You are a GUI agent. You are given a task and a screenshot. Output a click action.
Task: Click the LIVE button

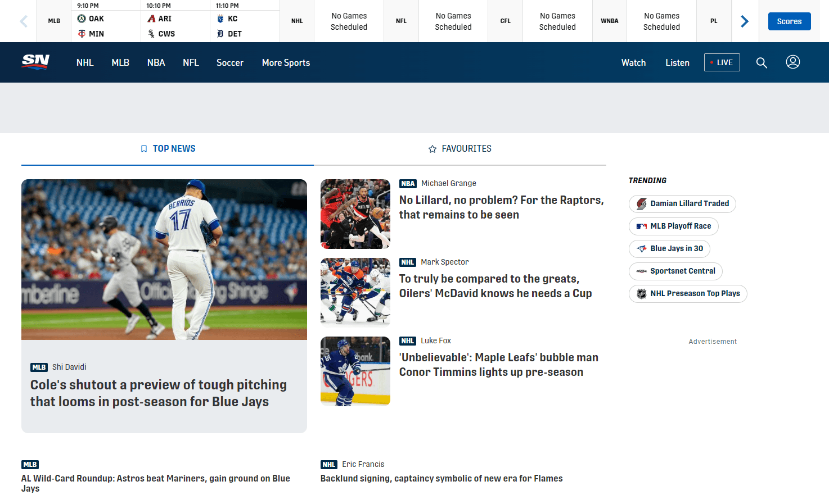point(722,62)
